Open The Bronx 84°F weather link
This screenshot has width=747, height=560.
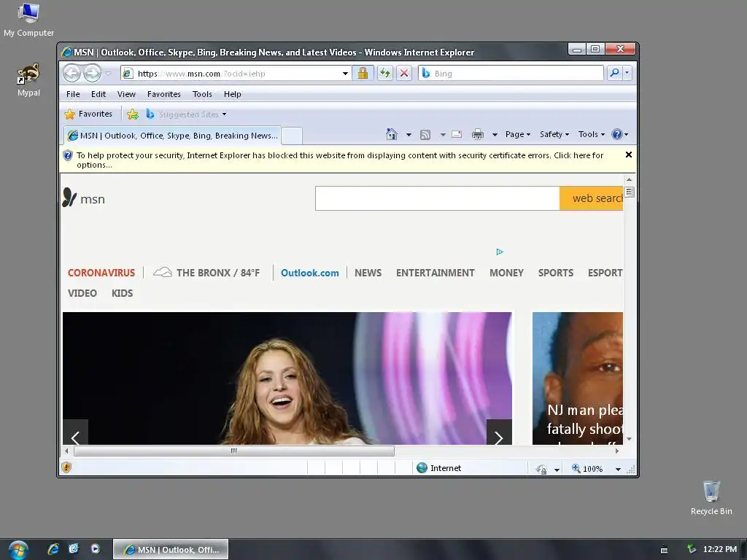click(206, 273)
